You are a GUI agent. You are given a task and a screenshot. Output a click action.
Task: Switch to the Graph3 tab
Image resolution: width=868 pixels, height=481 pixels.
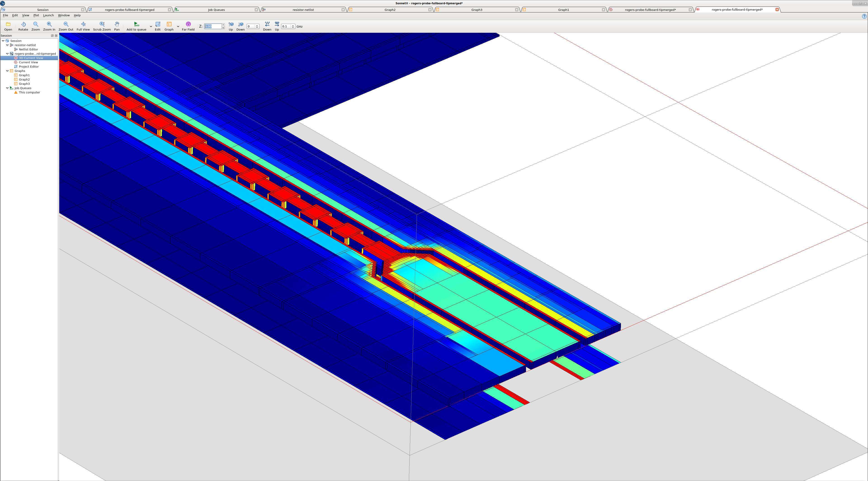pyautogui.click(x=477, y=10)
